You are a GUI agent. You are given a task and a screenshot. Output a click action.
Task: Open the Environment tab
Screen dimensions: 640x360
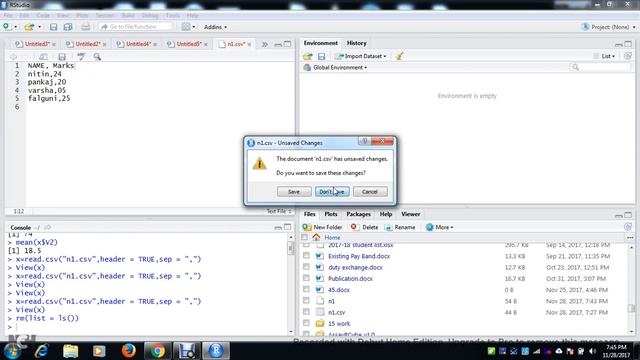(x=320, y=43)
